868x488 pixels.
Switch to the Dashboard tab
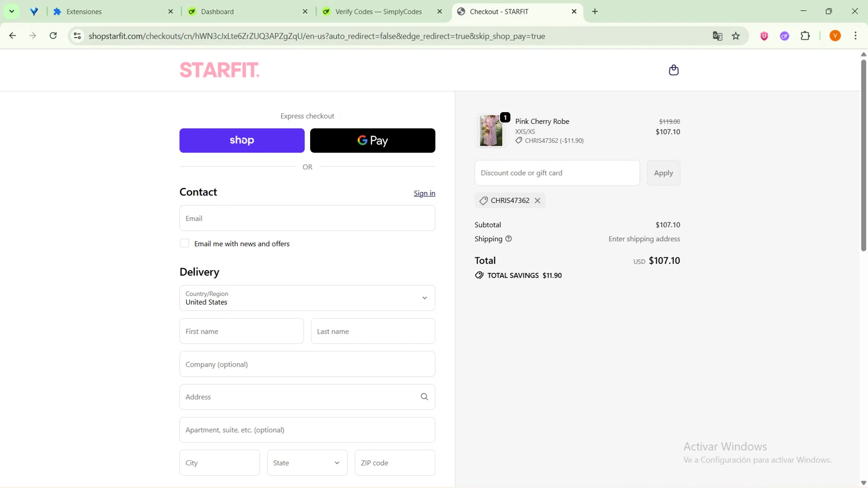pyautogui.click(x=248, y=12)
